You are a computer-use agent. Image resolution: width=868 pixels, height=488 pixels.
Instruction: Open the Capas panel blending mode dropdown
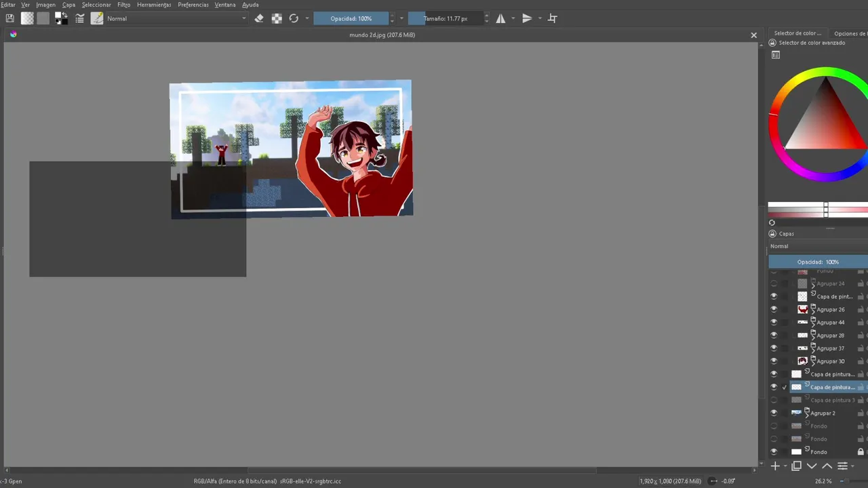pos(818,246)
